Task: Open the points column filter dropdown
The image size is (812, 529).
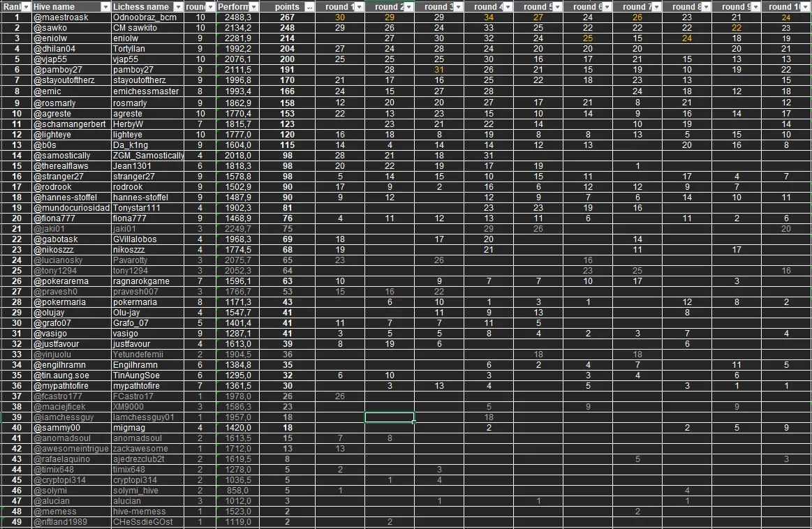Action: coord(309,7)
